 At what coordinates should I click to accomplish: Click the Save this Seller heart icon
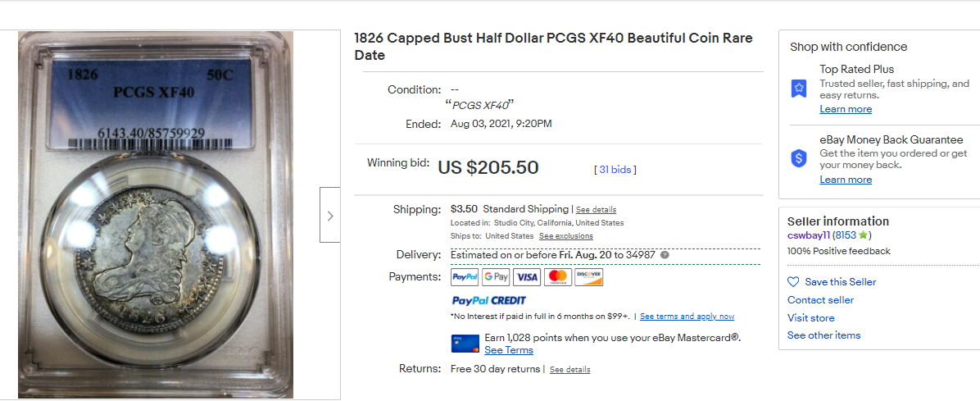[793, 282]
